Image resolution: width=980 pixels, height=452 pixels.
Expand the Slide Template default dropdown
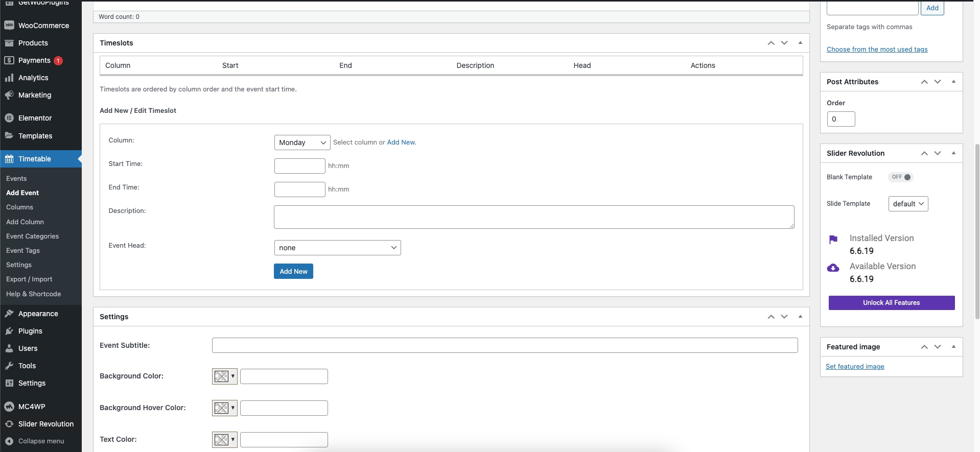[908, 204]
